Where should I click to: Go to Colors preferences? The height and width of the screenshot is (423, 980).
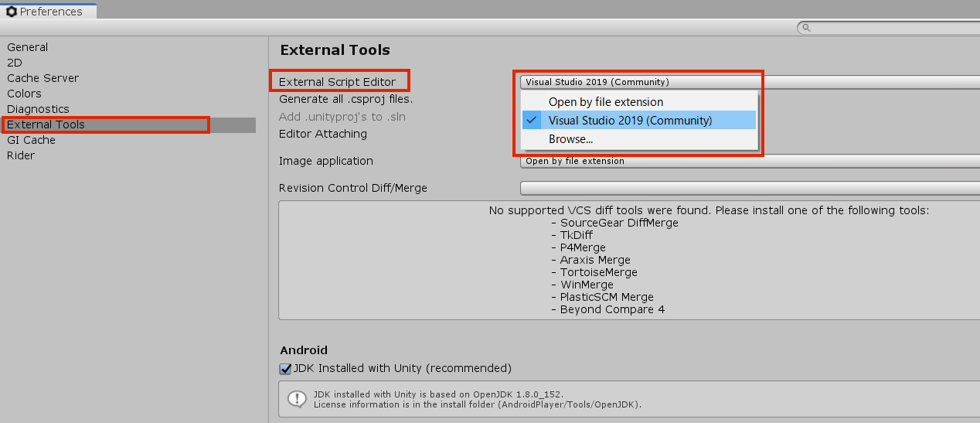tap(24, 94)
